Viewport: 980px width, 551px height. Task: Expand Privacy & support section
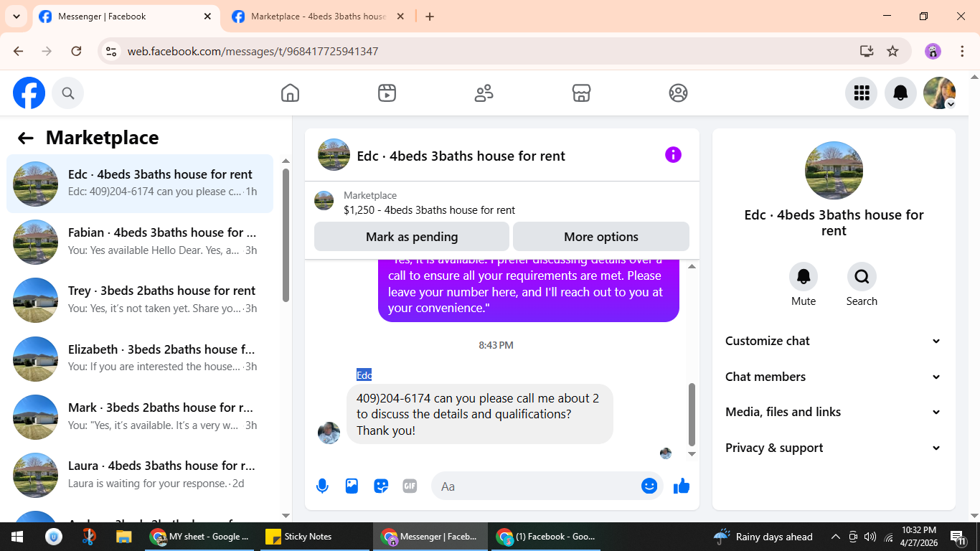833,448
